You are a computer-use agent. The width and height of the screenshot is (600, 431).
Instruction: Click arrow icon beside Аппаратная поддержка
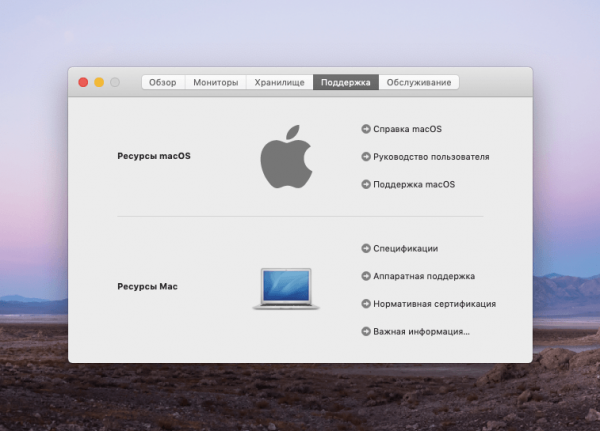pyautogui.click(x=366, y=276)
